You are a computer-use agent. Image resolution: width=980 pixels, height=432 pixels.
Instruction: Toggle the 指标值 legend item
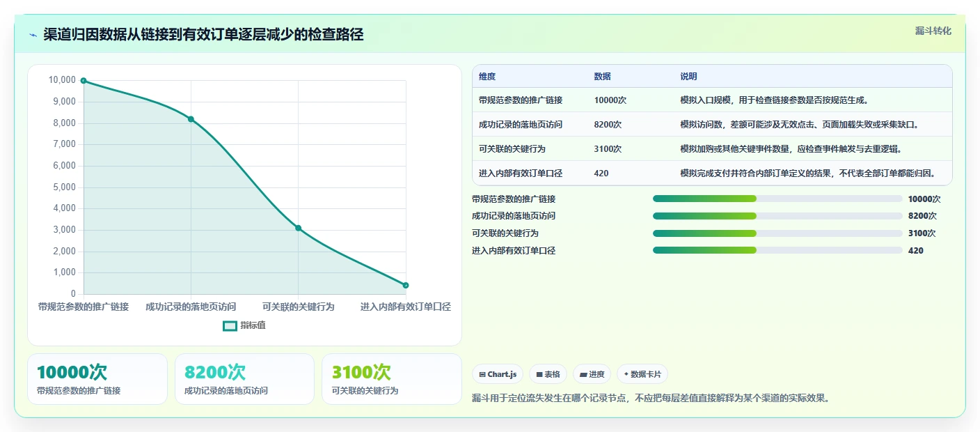244,325
